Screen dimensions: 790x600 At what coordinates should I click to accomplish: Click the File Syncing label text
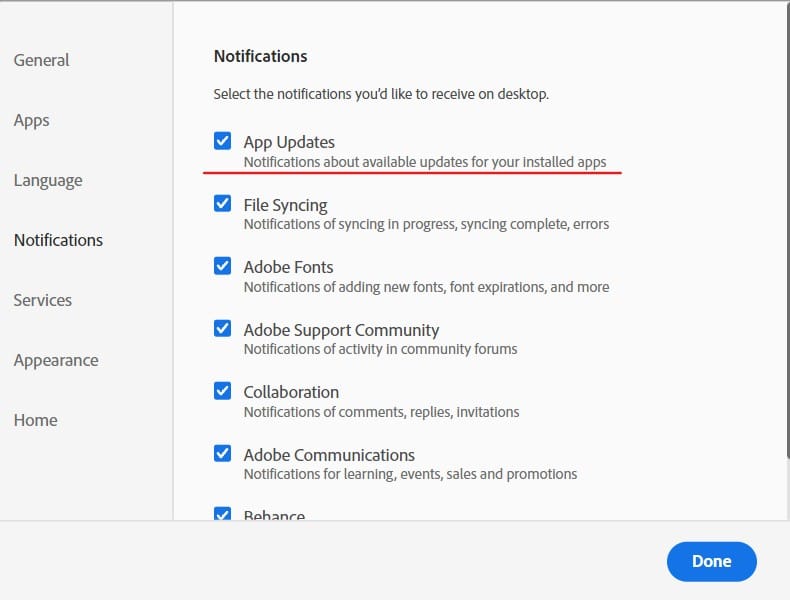pyautogui.click(x=285, y=205)
